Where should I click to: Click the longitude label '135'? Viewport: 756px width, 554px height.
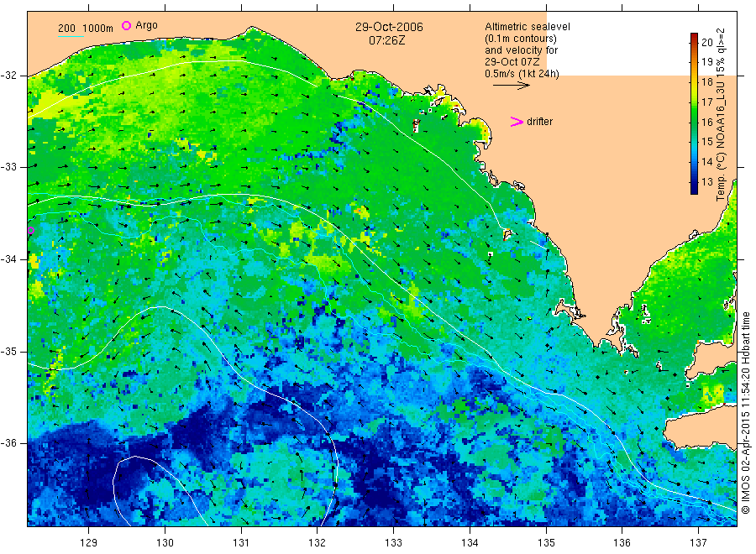pyautogui.click(x=546, y=543)
